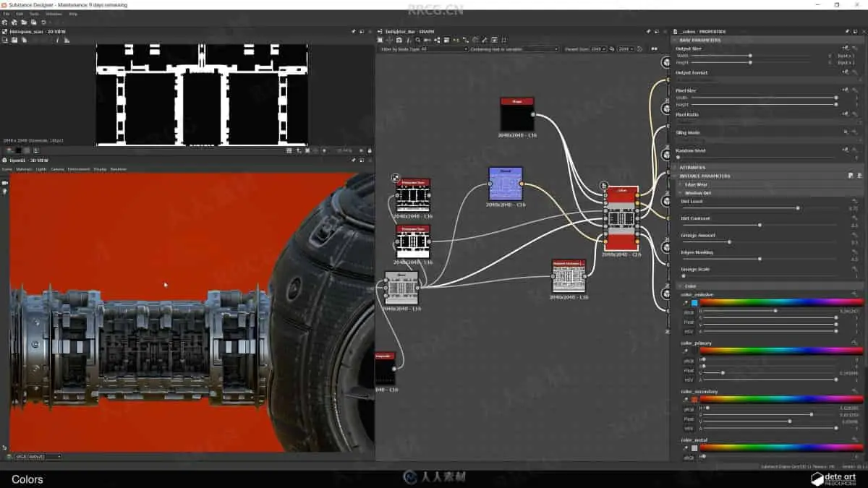Select sRGB mode for color_primary

pos(689,359)
